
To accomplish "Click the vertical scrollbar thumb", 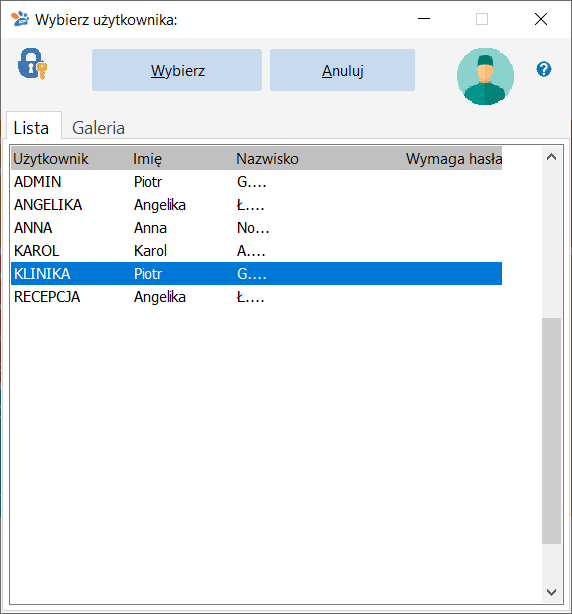I will (551, 431).
